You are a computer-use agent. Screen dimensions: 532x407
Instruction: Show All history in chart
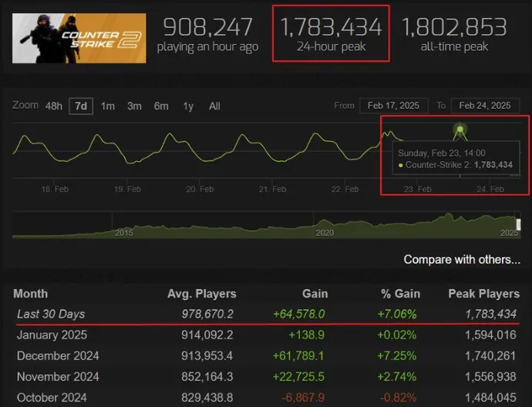point(214,106)
